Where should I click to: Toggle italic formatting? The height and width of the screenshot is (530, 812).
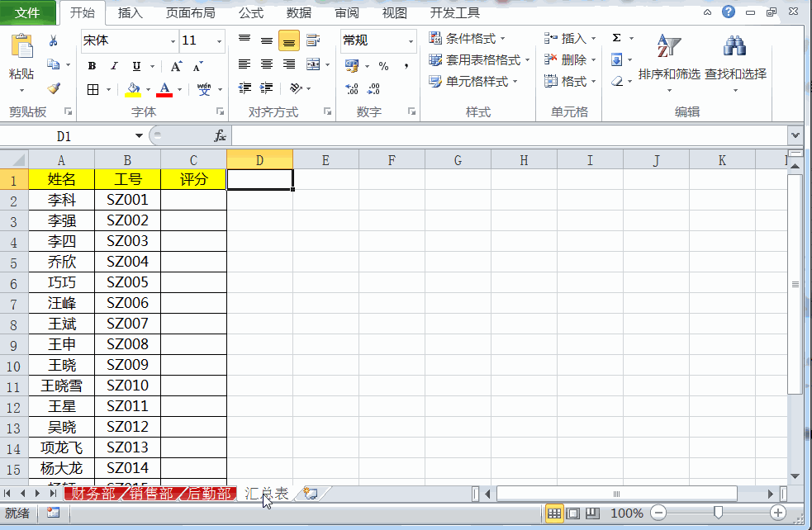[114, 65]
